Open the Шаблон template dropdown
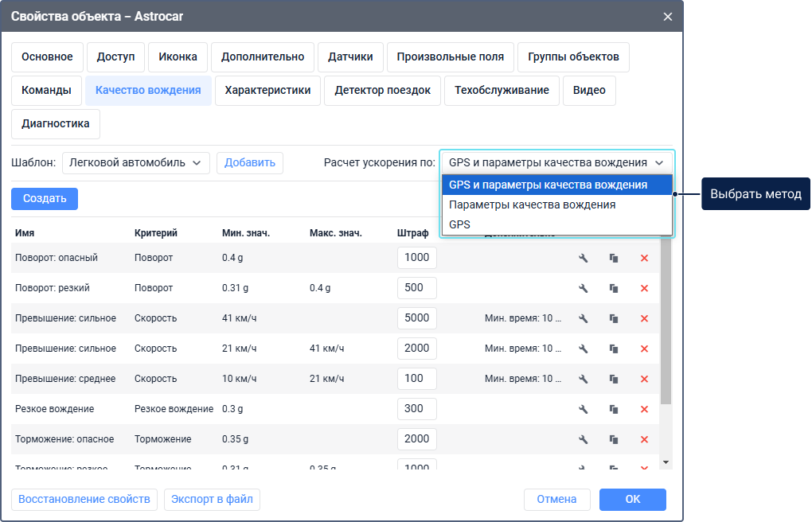The width and height of the screenshot is (812, 522). (135, 163)
